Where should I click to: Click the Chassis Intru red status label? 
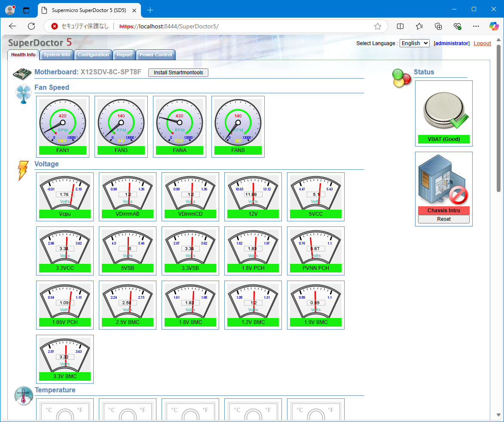443,211
